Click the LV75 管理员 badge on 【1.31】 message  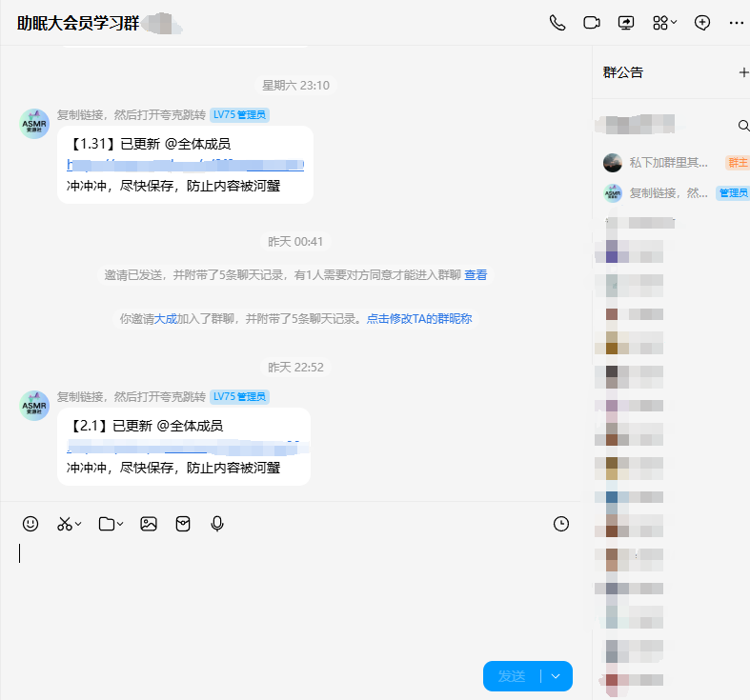click(239, 114)
